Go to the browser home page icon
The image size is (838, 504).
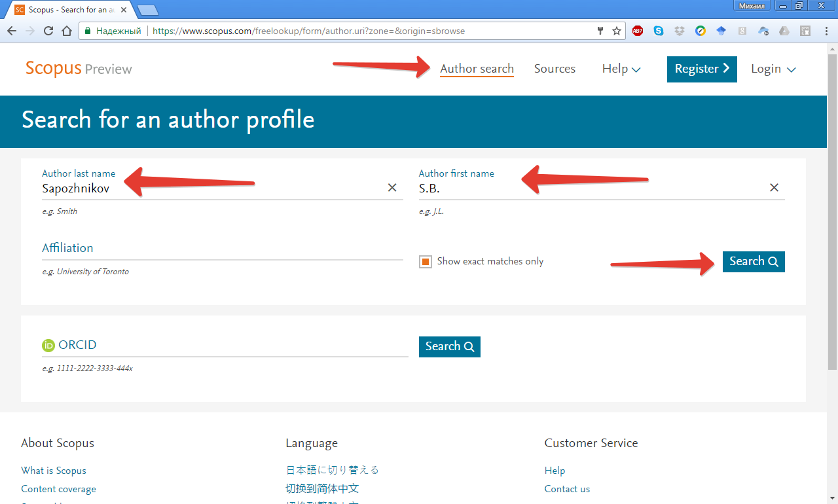(x=67, y=31)
